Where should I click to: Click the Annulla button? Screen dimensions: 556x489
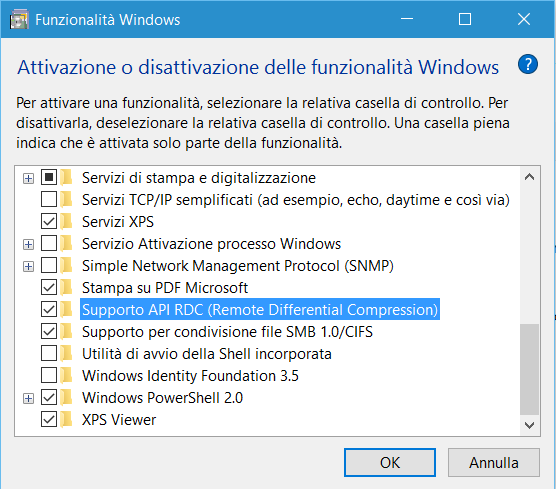[494, 462]
